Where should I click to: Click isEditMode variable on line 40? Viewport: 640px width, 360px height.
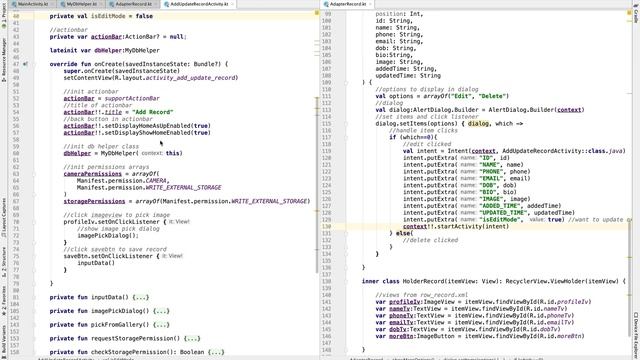click(x=108, y=16)
